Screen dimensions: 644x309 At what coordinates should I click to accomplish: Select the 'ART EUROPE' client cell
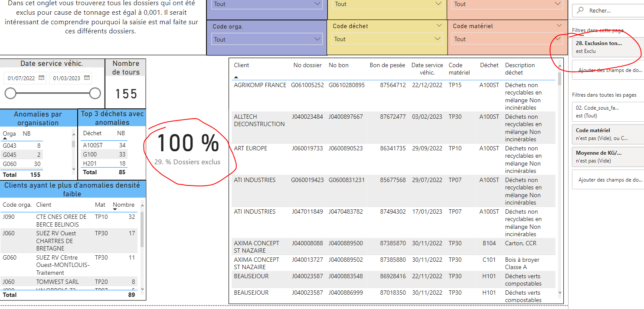coord(251,149)
